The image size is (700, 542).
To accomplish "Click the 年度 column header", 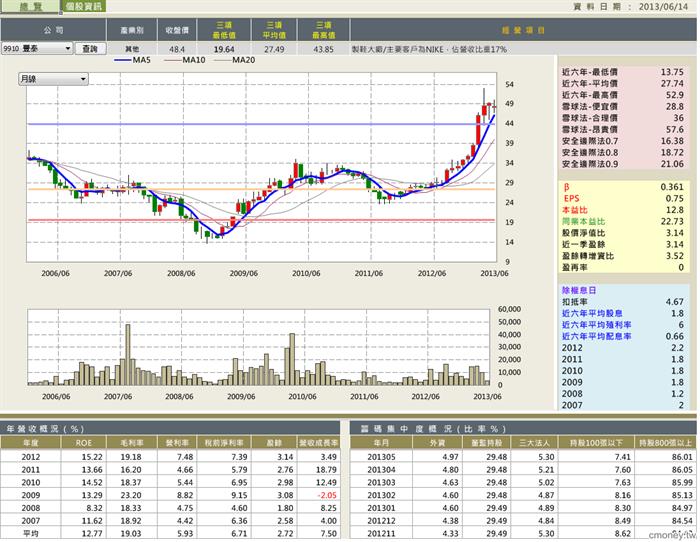I will 30,442.
